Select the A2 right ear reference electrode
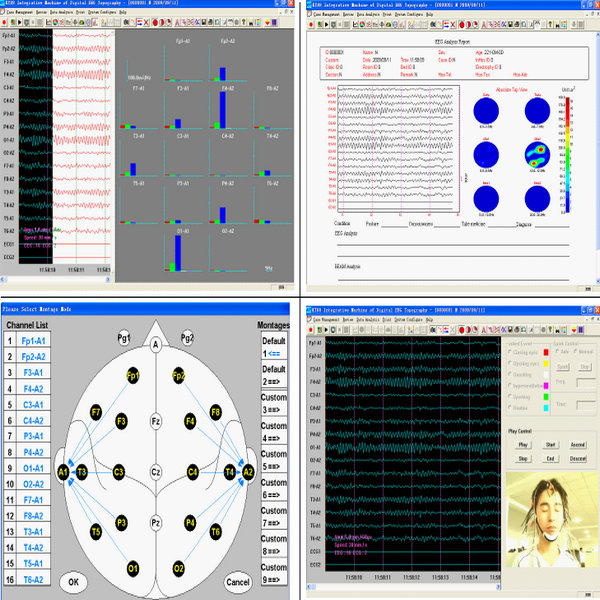Image resolution: width=600 pixels, height=600 pixels. pos(249,471)
